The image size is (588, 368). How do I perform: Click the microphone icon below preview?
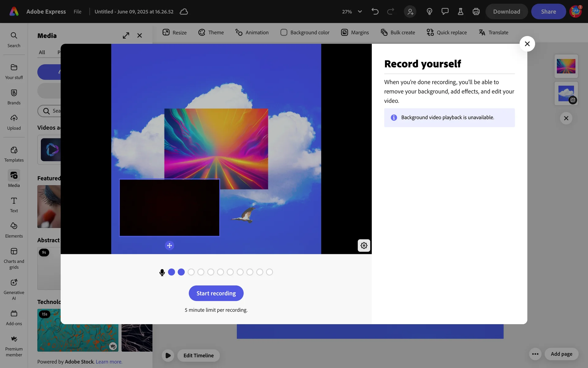pyautogui.click(x=162, y=272)
